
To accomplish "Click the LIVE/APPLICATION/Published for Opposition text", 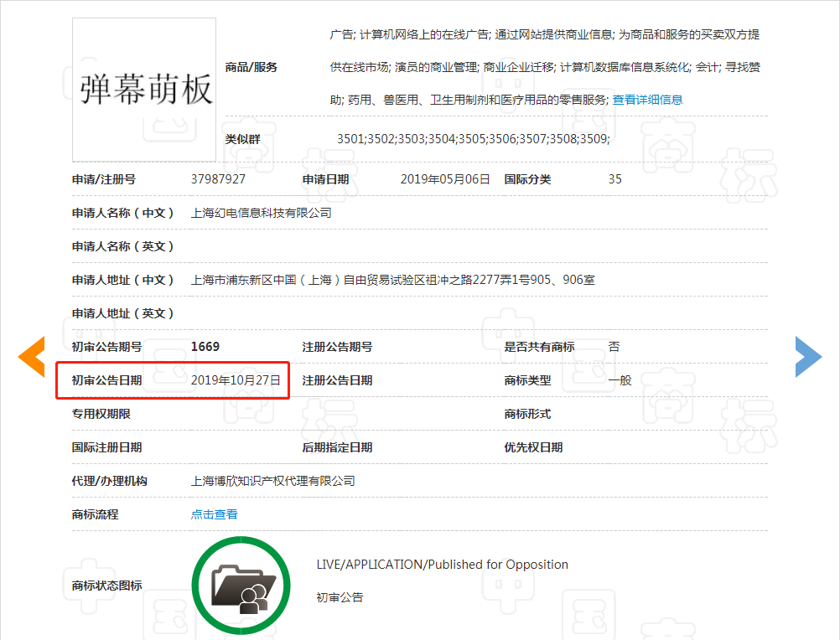I will click(442, 565).
